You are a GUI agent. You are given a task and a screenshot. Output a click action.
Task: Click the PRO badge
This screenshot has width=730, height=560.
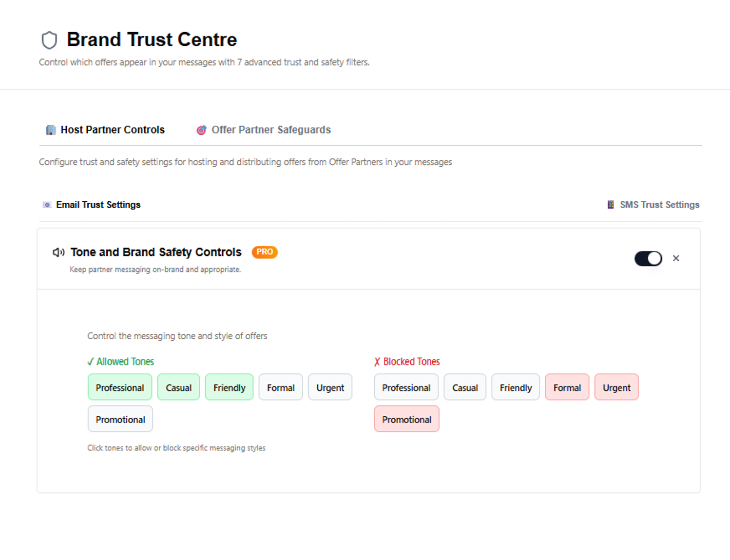coord(265,252)
